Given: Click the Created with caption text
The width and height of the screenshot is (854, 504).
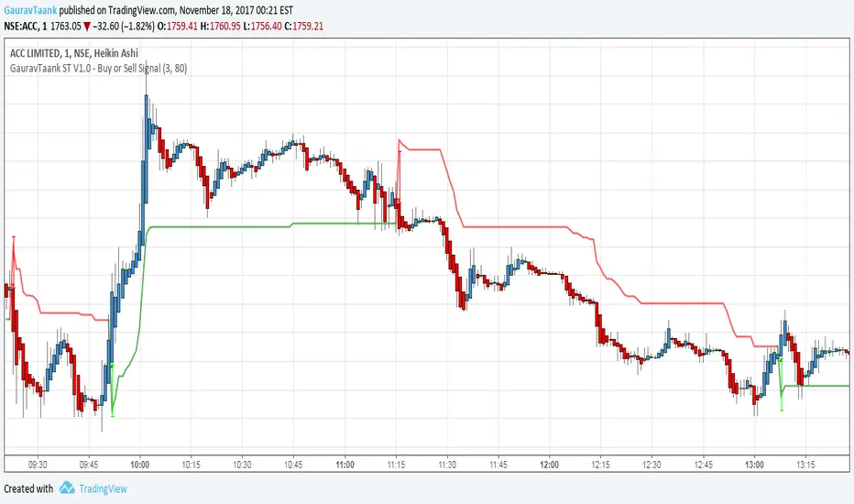Looking at the screenshot, I should coord(29,488).
